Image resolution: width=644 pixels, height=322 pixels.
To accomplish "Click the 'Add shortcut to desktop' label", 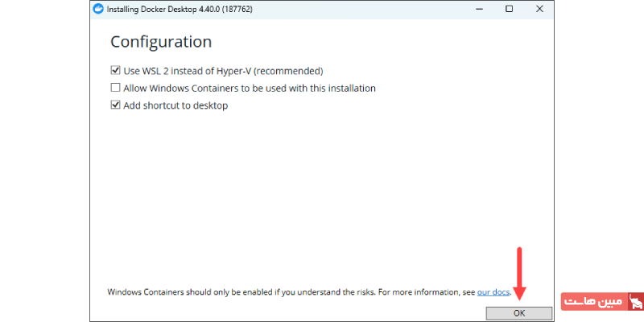I will pyautogui.click(x=175, y=105).
